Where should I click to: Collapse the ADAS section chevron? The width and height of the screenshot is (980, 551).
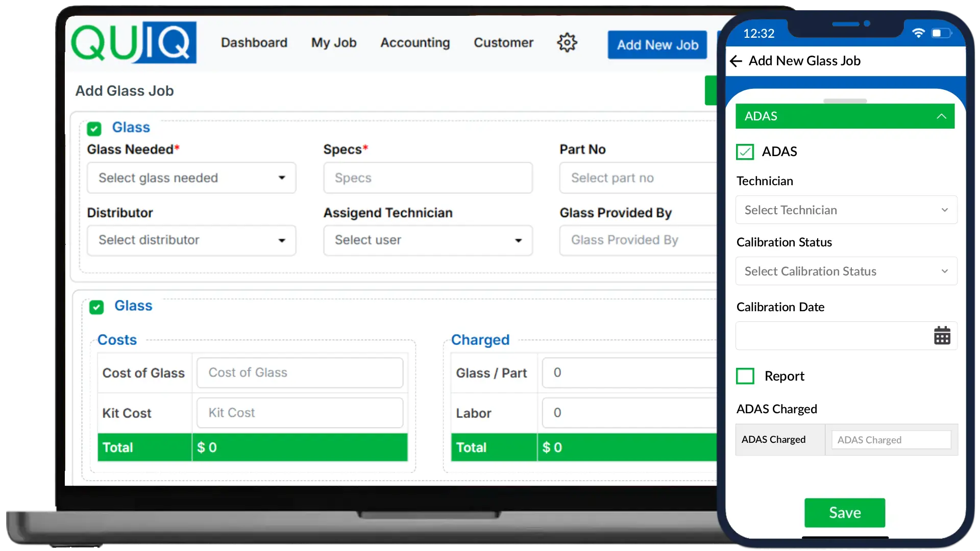[941, 116]
